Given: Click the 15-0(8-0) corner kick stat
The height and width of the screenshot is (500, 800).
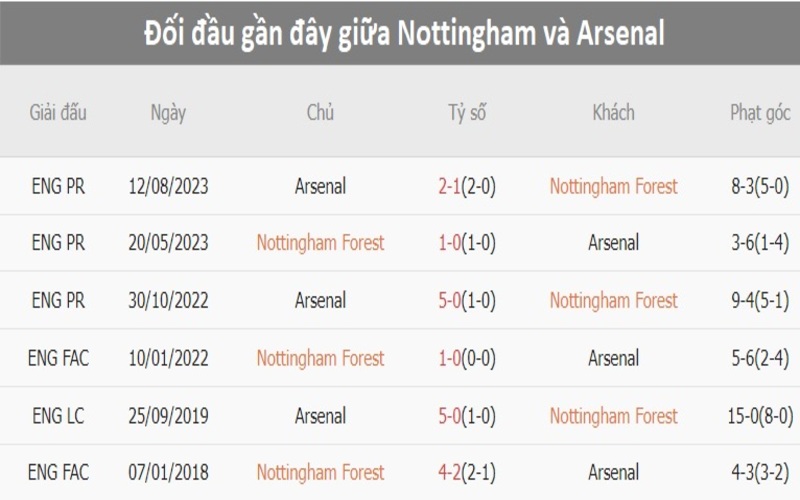Looking at the screenshot, I should pyautogui.click(x=760, y=415).
